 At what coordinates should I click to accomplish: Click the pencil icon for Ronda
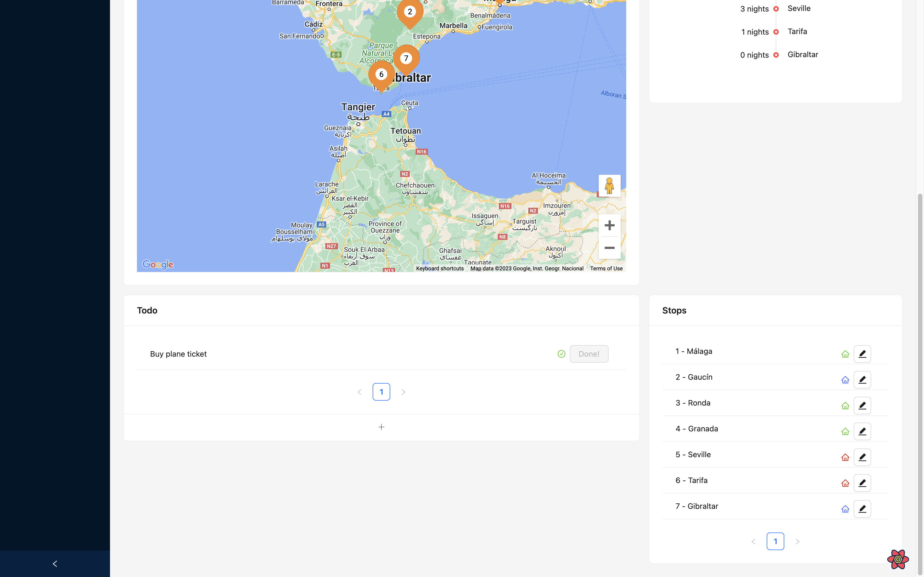point(862,405)
